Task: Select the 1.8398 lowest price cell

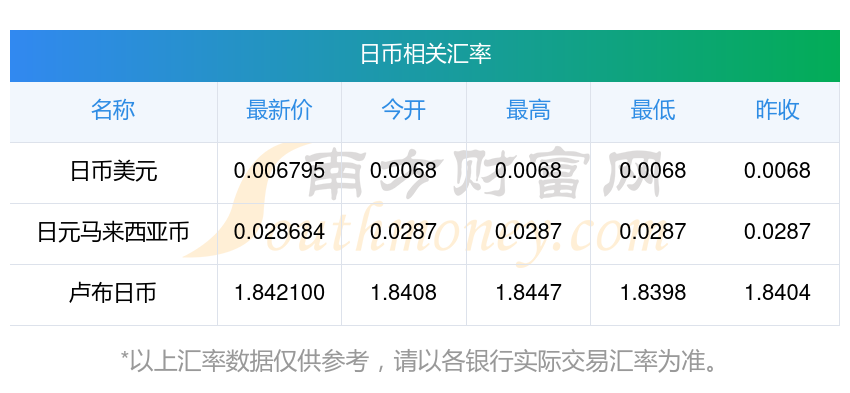Action: 653,293
